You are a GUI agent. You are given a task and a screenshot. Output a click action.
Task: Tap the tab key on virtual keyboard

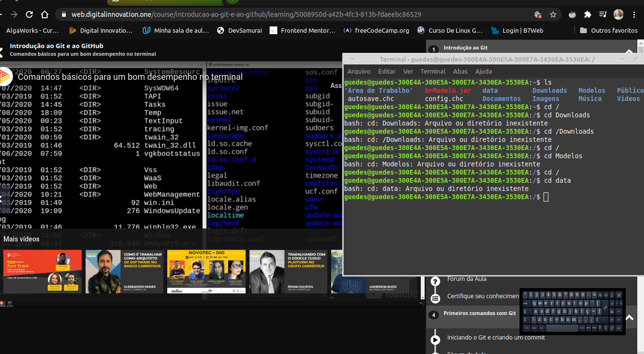click(527, 303)
